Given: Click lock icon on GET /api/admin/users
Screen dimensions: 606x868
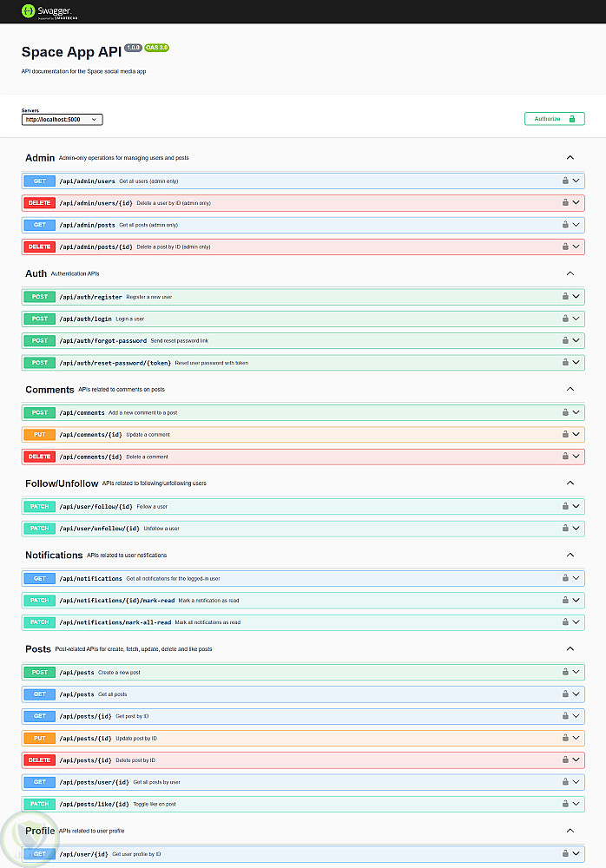Looking at the screenshot, I should coord(564,181).
